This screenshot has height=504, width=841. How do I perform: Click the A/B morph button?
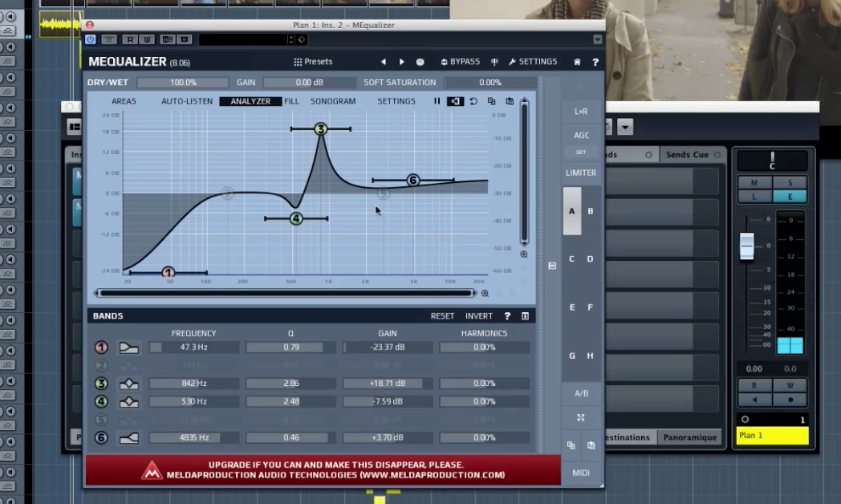tap(581, 393)
